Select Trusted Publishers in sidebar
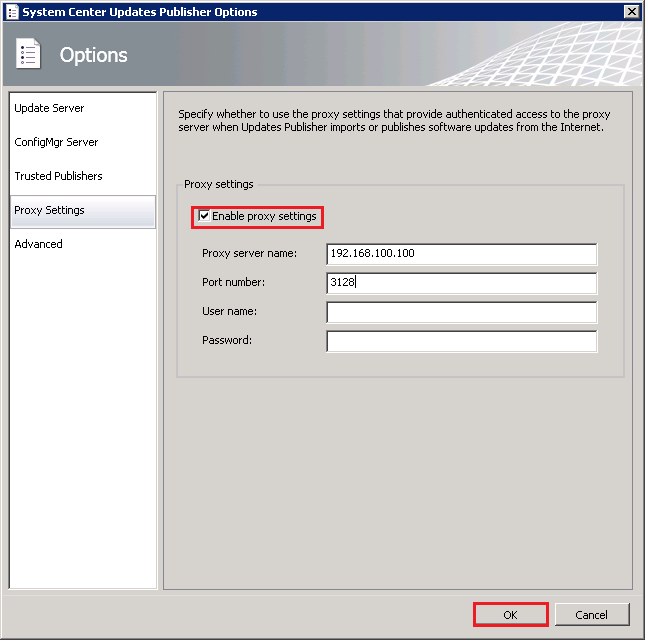 click(58, 176)
